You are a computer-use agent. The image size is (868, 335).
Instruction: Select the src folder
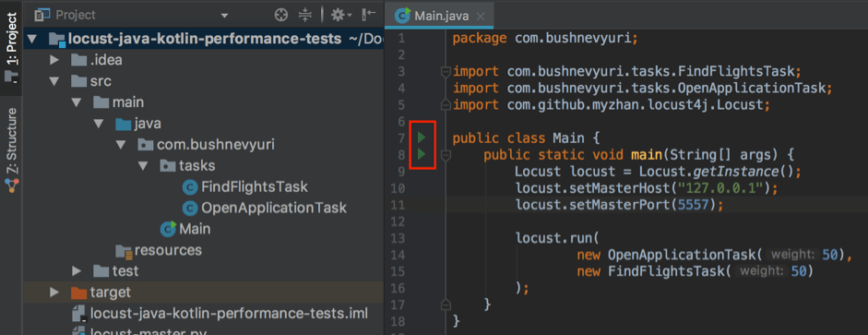tap(101, 81)
